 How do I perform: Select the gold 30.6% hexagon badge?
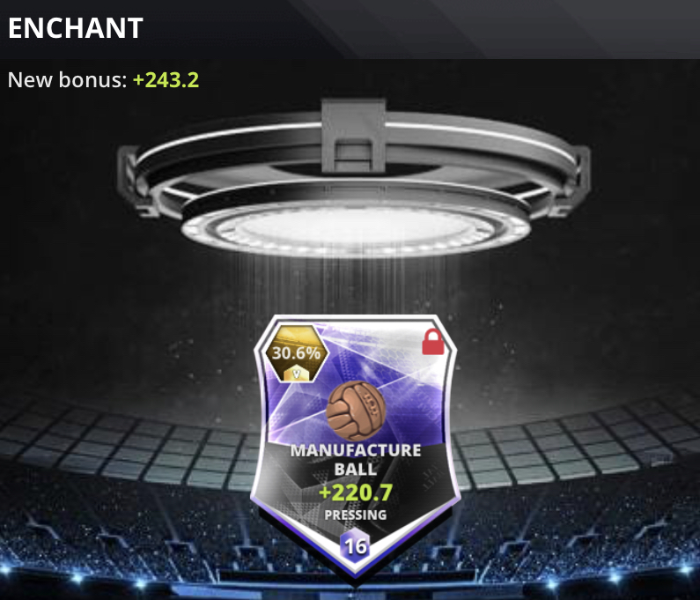[x=297, y=353]
